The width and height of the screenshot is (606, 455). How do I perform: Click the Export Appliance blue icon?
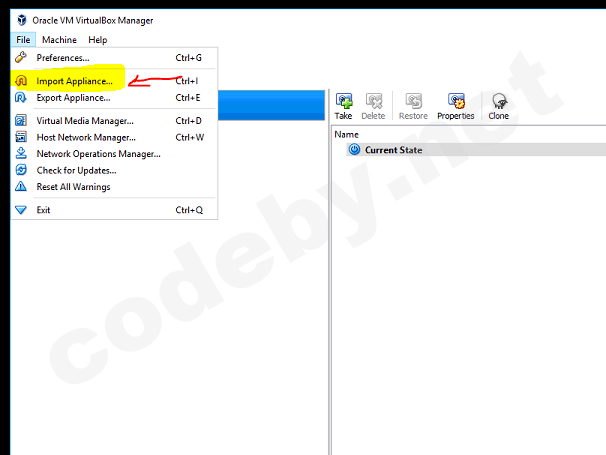click(21, 97)
